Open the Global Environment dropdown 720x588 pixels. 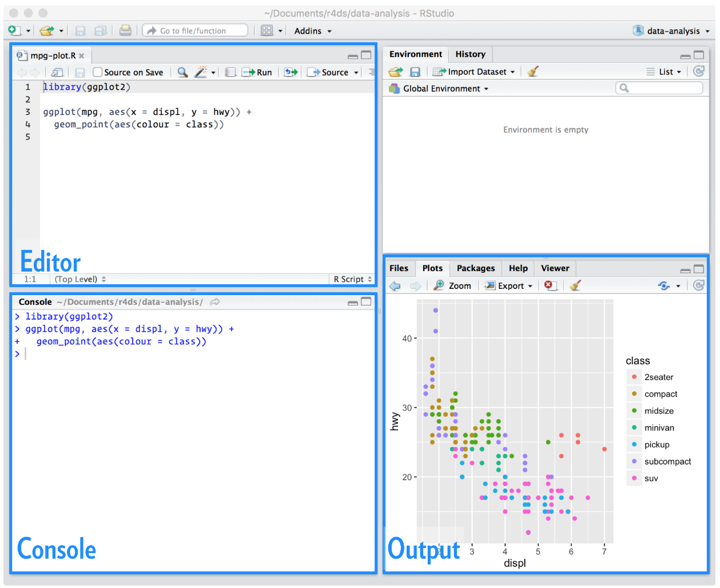(x=439, y=89)
